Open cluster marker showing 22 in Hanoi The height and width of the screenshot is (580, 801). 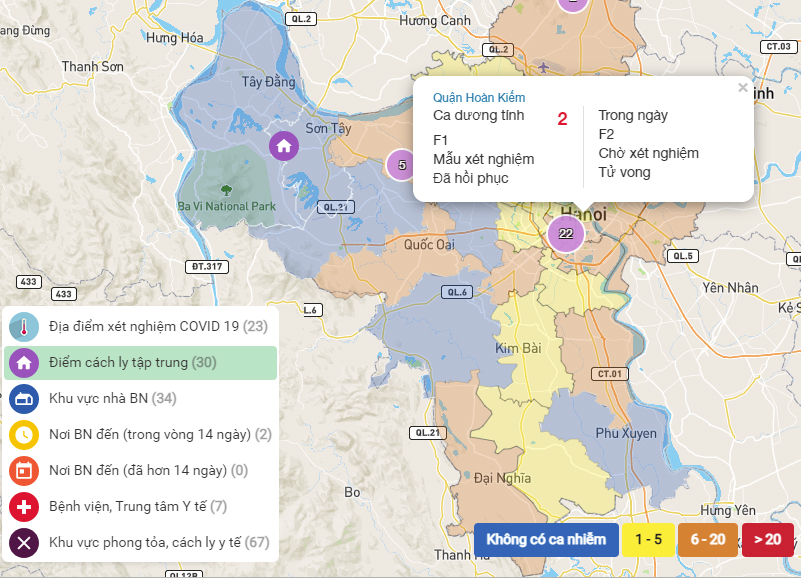coord(566,234)
